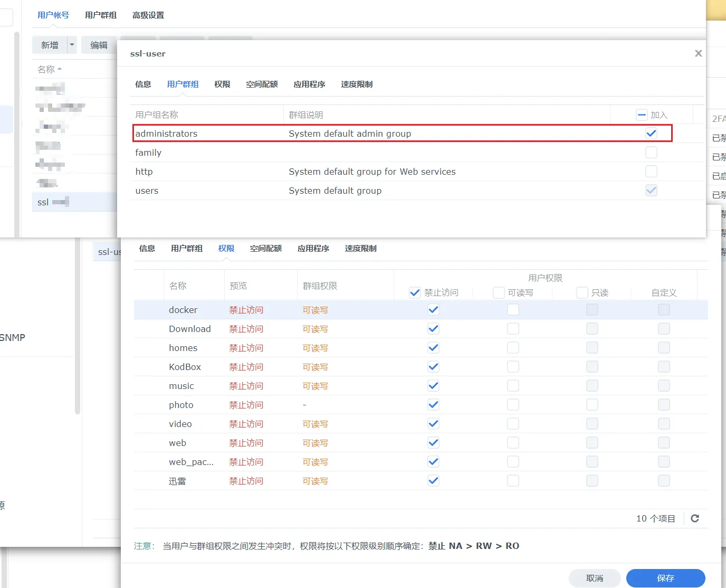This screenshot has height=588, width=726.
Task: Click the SNMP item in left sidebar
Action: (x=13, y=337)
